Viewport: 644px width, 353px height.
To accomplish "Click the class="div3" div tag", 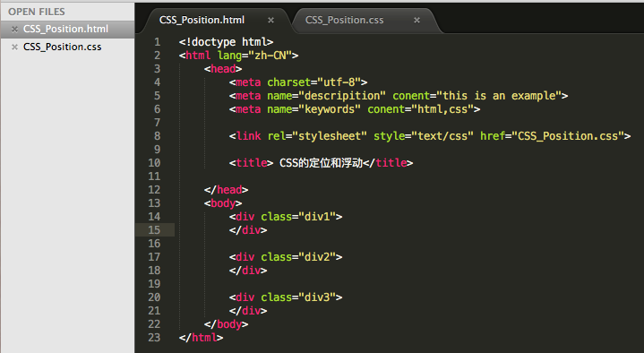I will (x=286, y=297).
